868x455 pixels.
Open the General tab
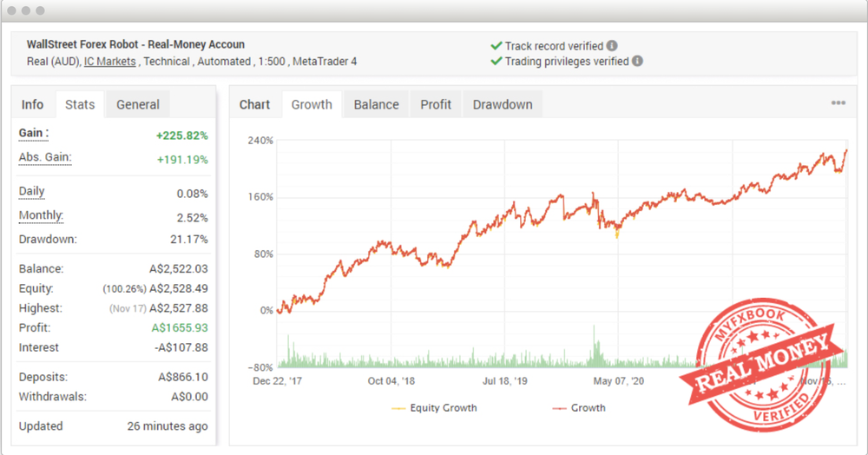click(x=138, y=105)
